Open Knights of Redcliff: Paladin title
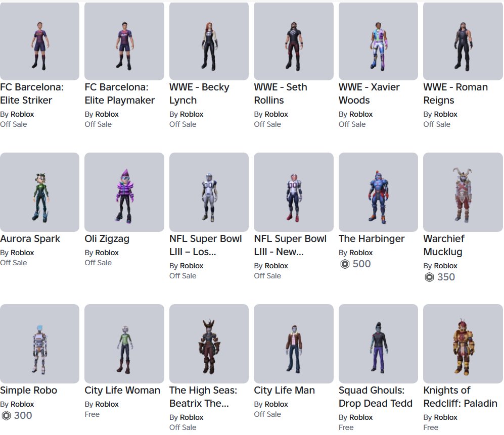 [460, 397]
